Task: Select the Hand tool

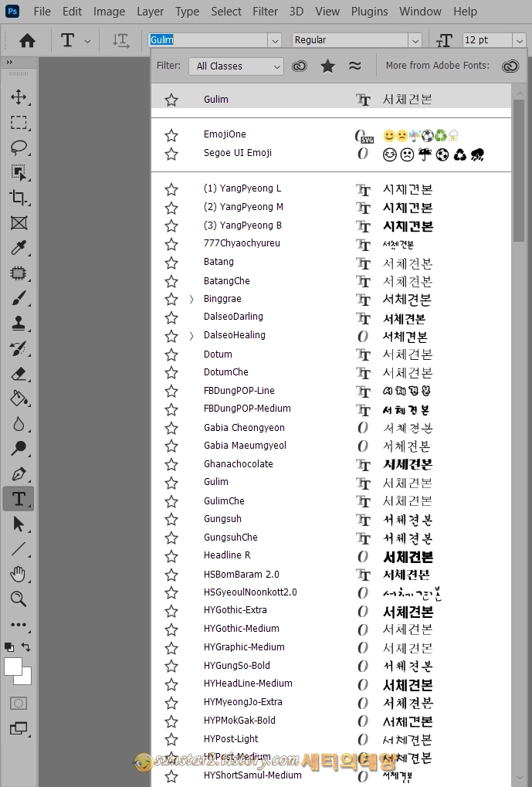Action: click(x=19, y=574)
